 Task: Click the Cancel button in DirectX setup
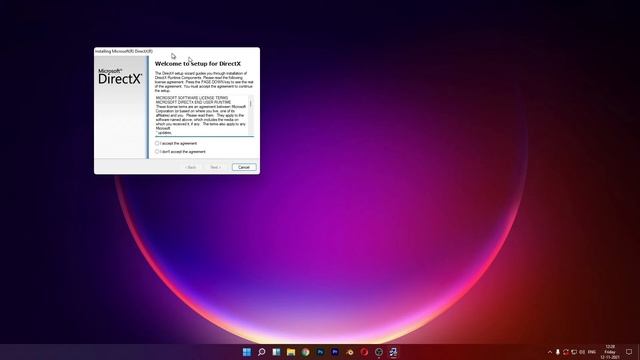(244, 167)
